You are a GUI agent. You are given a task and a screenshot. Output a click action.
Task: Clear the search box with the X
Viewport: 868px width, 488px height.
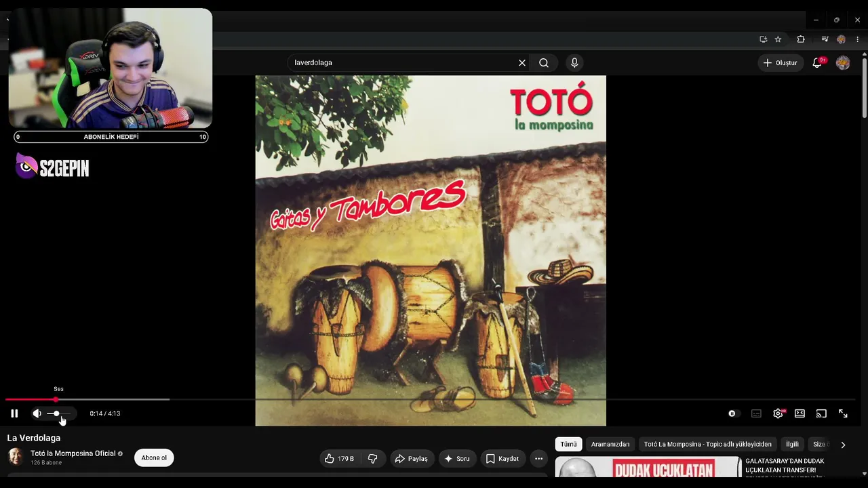(x=522, y=62)
